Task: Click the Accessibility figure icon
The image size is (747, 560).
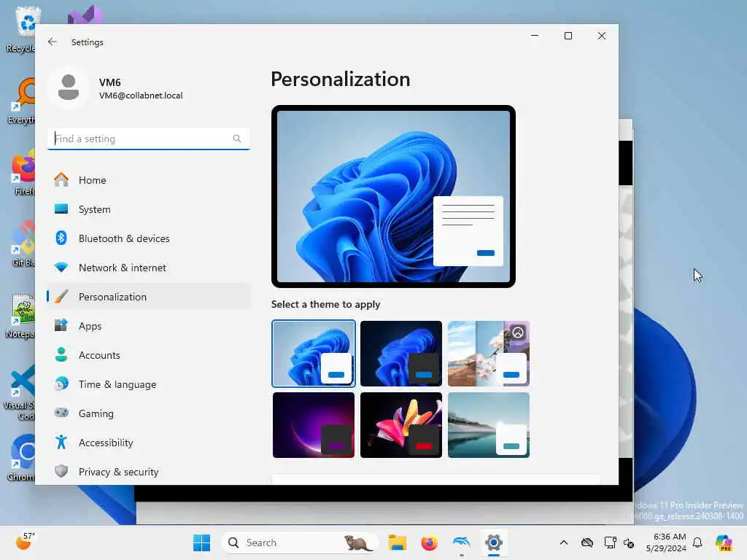Action: (61, 442)
